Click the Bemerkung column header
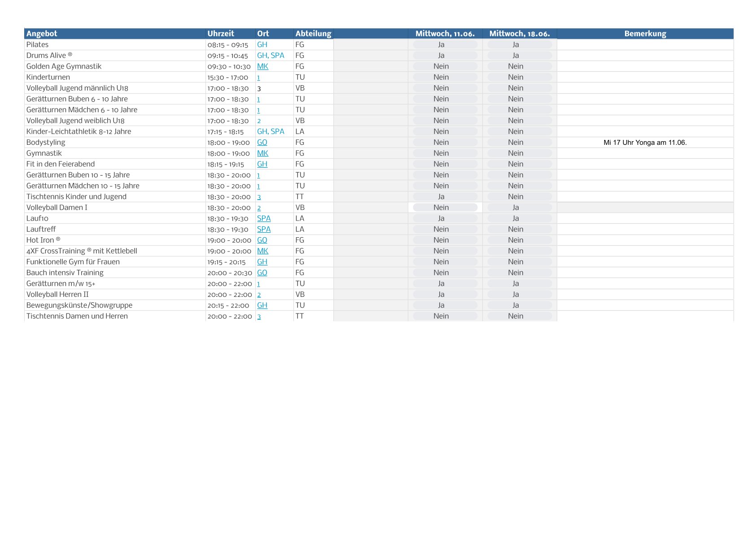Viewport: 756px width, 534px height. point(645,34)
